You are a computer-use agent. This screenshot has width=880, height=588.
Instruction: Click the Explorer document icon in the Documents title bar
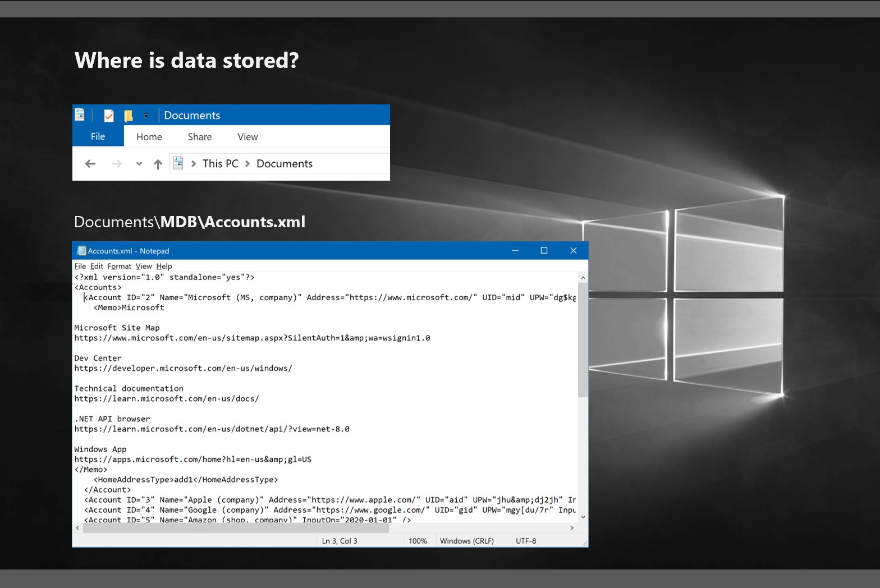click(80, 114)
